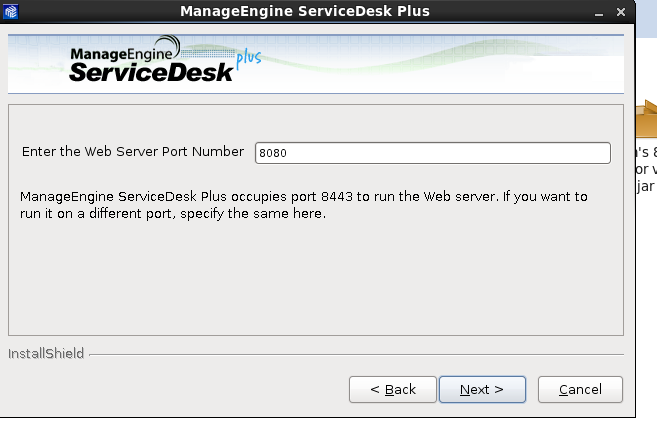This screenshot has height=421, width=657.
Task: Click the port 8443 description text
Action: click(304, 205)
